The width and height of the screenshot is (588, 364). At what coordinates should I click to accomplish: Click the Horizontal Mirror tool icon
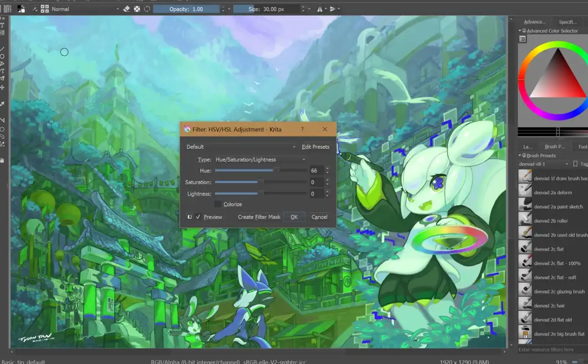pos(320,9)
